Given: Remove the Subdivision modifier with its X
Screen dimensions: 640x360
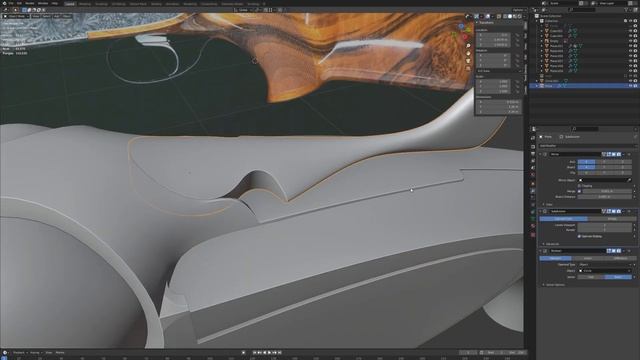Looking at the screenshot, I should pos(629,211).
